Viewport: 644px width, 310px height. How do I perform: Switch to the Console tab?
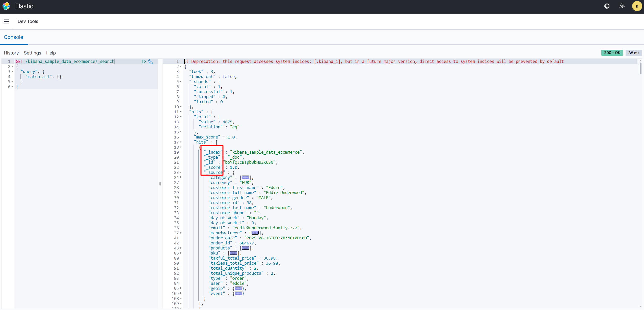pos(13,37)
